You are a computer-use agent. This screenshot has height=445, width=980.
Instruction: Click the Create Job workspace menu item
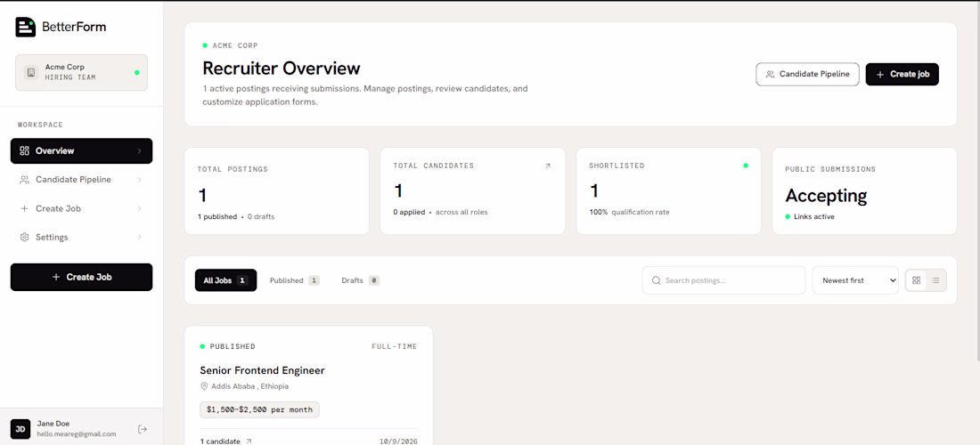81,208
